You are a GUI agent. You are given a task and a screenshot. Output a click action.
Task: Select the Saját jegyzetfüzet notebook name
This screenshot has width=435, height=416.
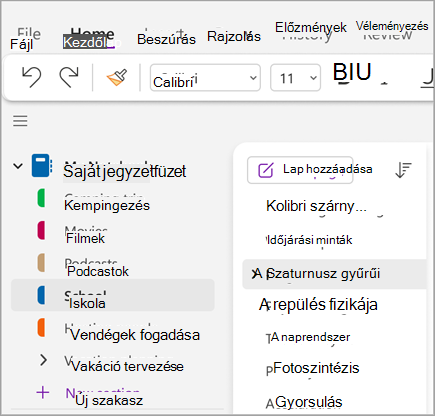125,171
